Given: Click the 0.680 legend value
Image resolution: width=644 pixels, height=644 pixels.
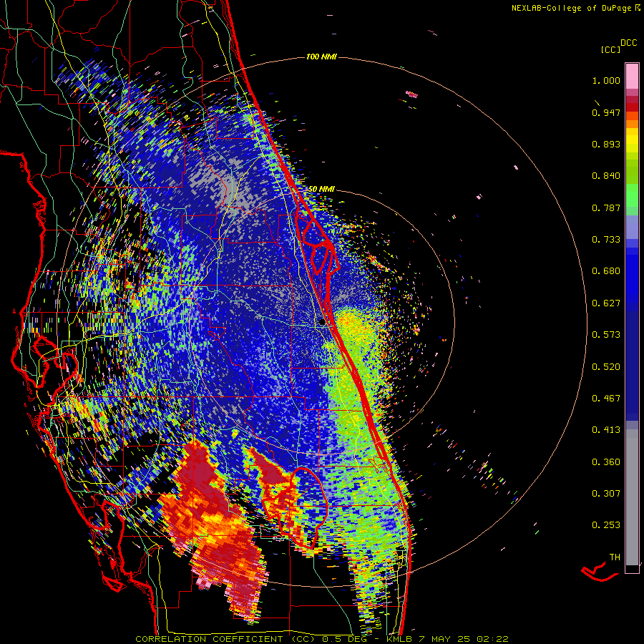Looking at the screenshot, I should pyautogui.click(x=606, y=271).
